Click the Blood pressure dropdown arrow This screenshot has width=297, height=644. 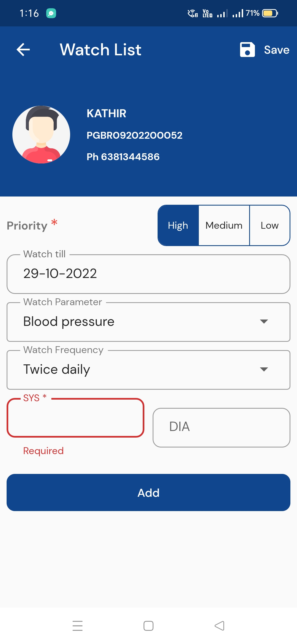264,322
